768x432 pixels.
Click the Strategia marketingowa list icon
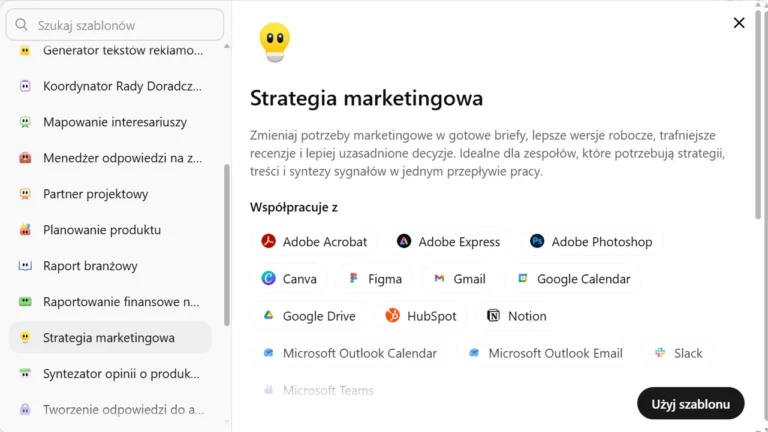click(x=25, y=337)
